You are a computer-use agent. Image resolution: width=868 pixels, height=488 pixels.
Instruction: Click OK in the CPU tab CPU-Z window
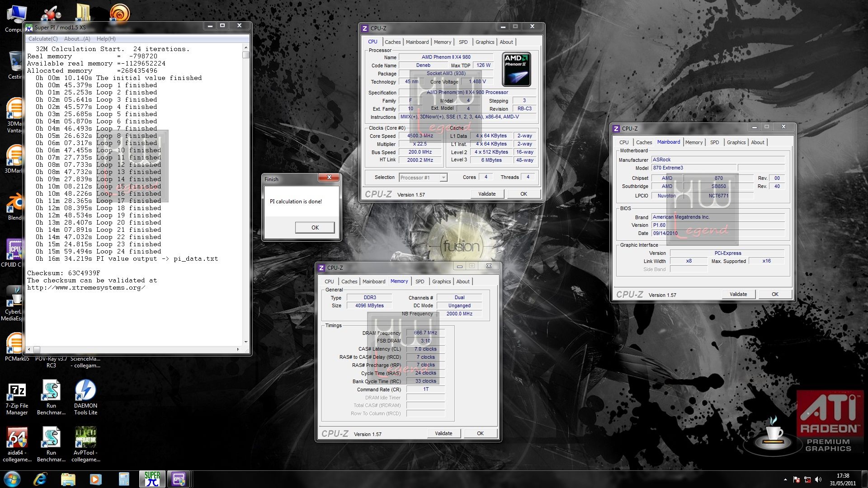click(524, 194)
